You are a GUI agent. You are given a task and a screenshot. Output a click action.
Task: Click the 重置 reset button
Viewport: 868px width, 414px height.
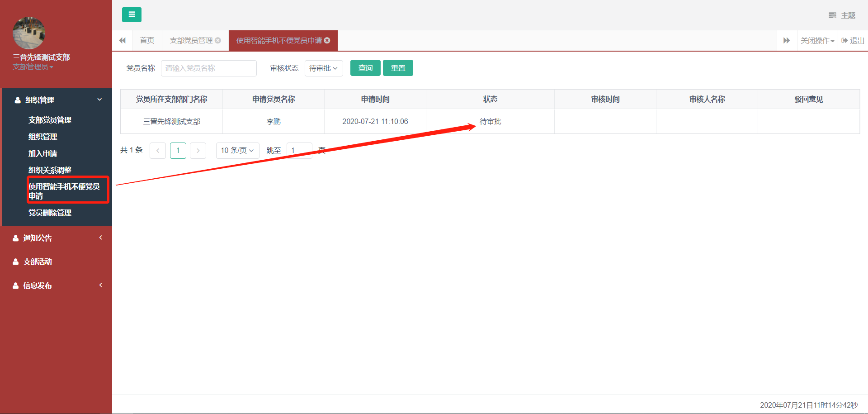pyautogui.click(x=398, y=68)
